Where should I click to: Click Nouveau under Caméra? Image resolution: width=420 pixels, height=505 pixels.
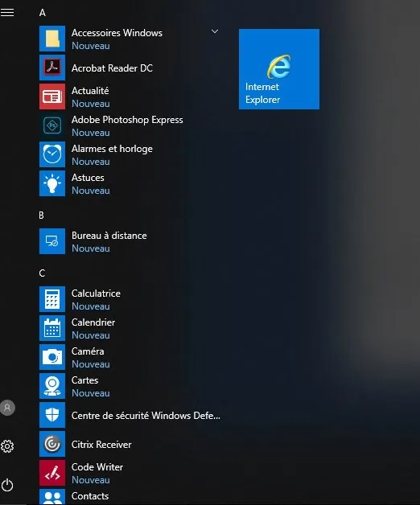91,364
